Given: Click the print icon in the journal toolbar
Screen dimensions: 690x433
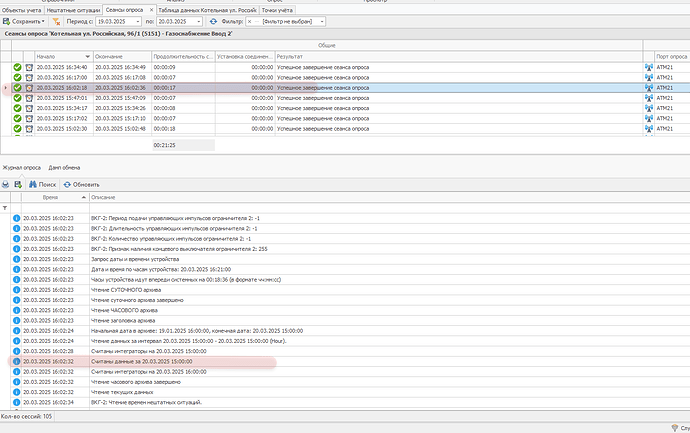Looking at the screenshot, I should [5, 184].
